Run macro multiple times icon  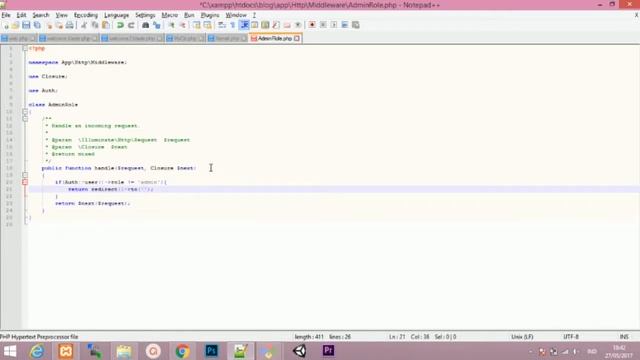345,25
